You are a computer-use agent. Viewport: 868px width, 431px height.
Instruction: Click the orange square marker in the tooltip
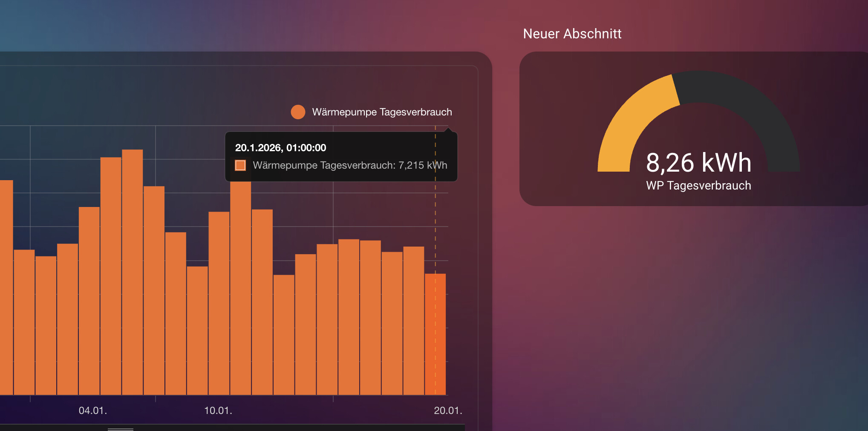(x=240, y=165)
